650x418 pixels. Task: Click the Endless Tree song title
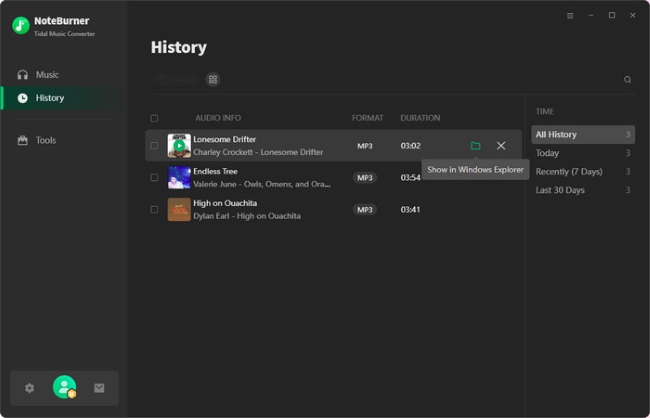215,171
